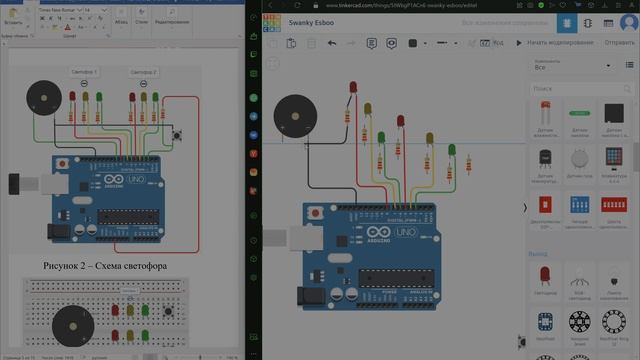Open the Twitch icon in browser sidebar

pyautogui.click(x=253, y=54)
